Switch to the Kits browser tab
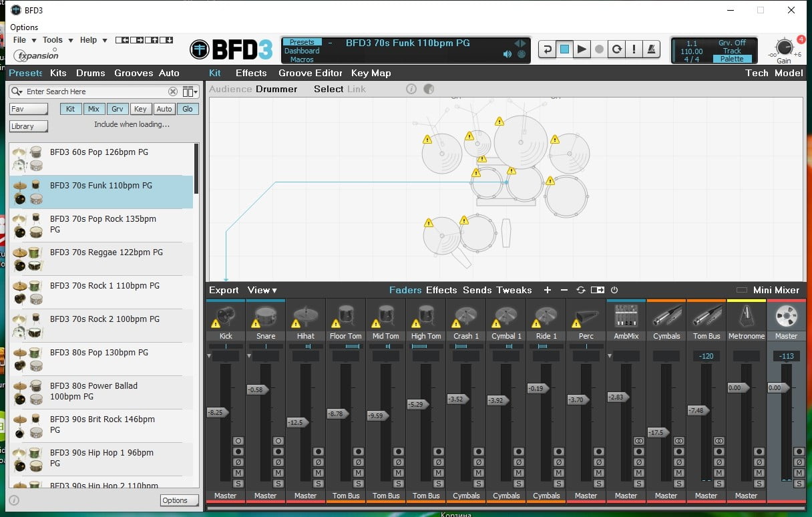Screen dimensions: 812x517 [58, 73]
